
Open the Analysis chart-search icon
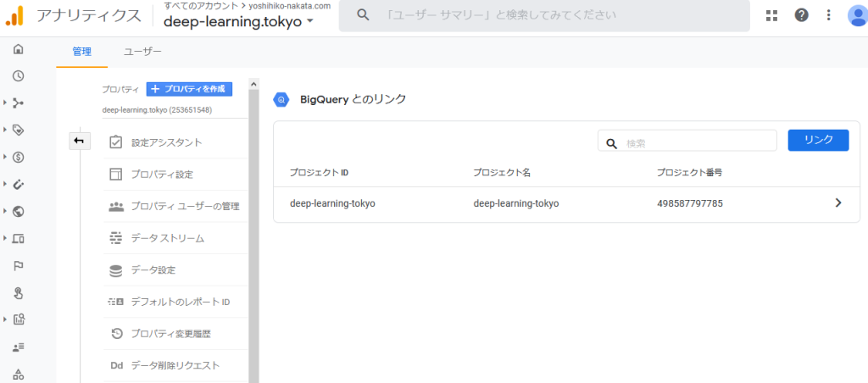click(19, 319)
